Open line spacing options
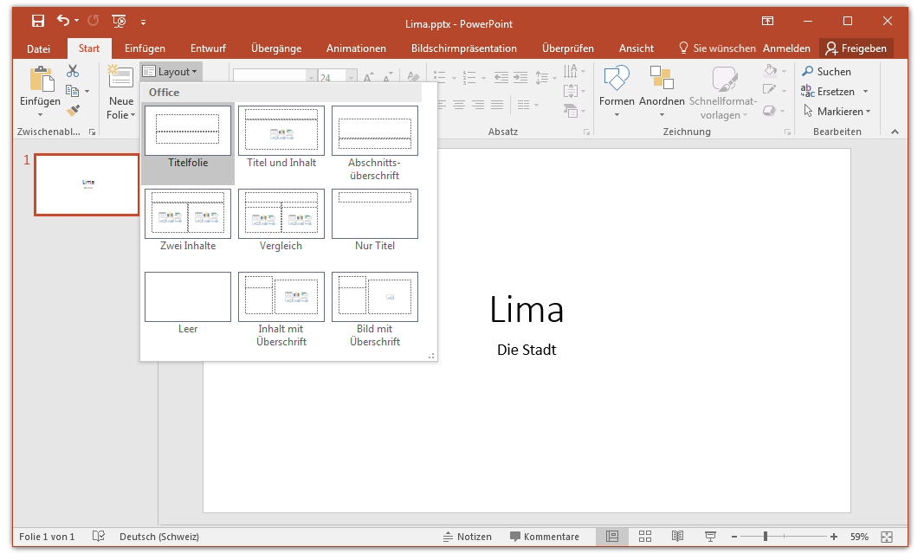924x560 pixels. (x=545, y=76)
